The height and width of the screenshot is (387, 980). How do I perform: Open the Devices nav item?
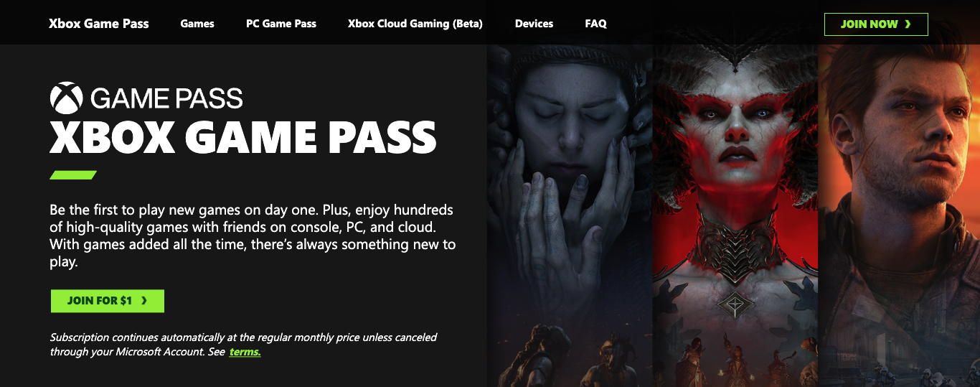(534, 24)
